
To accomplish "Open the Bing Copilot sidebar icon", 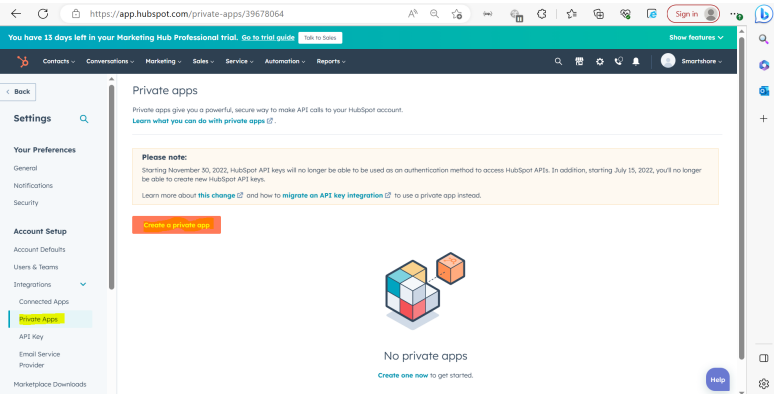I will (763, 14).
